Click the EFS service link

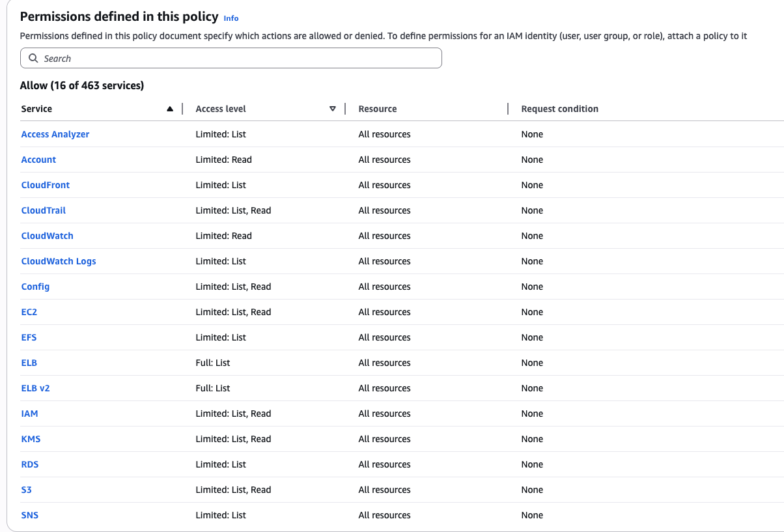pyautogui.click(x=29, y=337)
